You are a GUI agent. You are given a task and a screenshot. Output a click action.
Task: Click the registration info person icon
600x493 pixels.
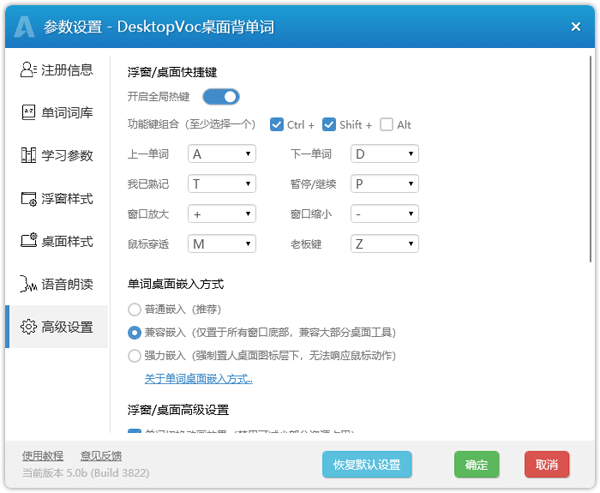coord(28,70)
